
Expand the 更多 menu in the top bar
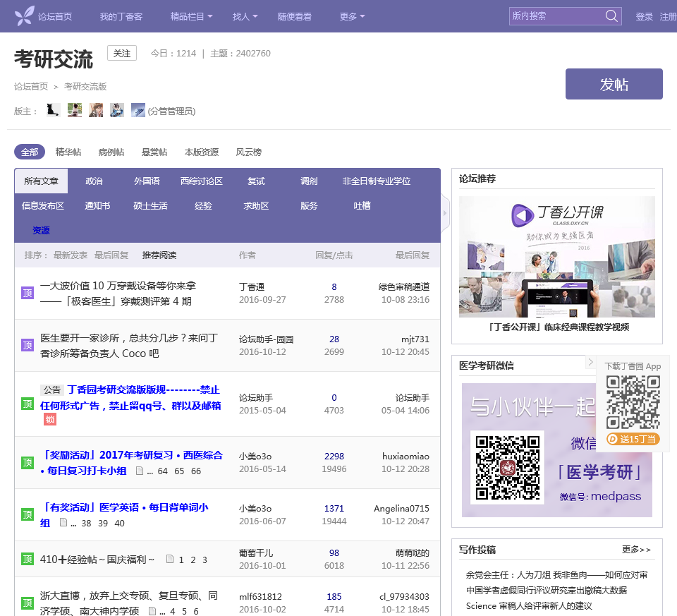pos(352,16)
